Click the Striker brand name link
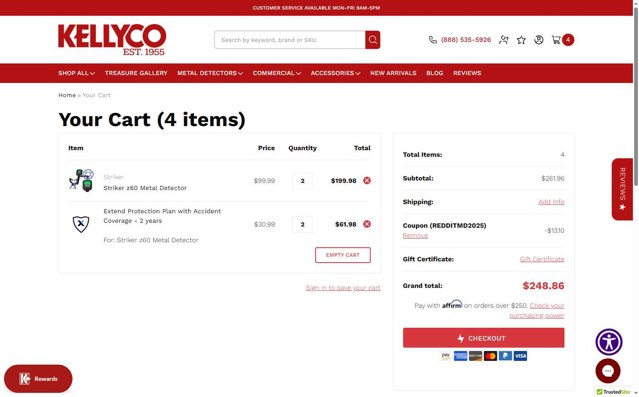This screenshot has height=397, width=639. coord(113,177)
